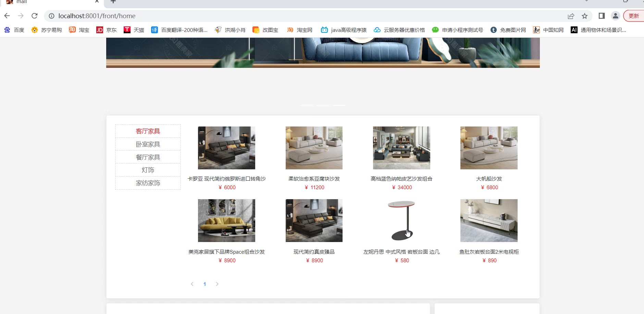Click the 柔软治愈系豆腐块沙发 title

tap(314, 179)
